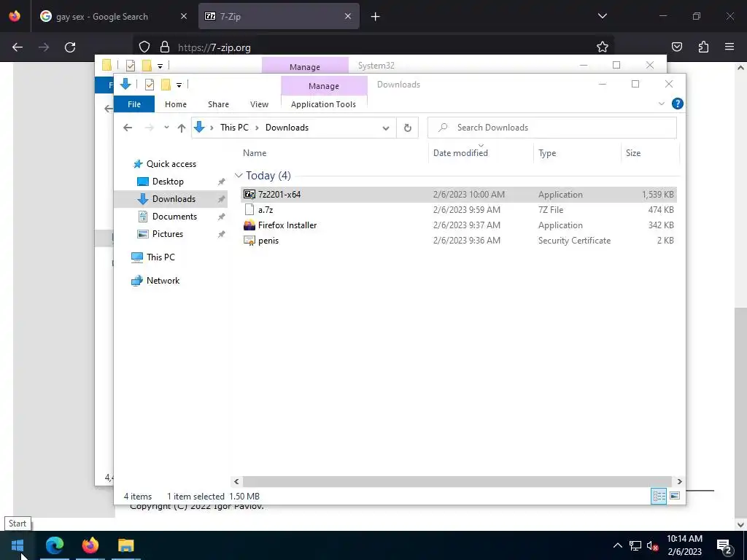Click the Downloads quick-access icon in title bar

tap(125, 85)
